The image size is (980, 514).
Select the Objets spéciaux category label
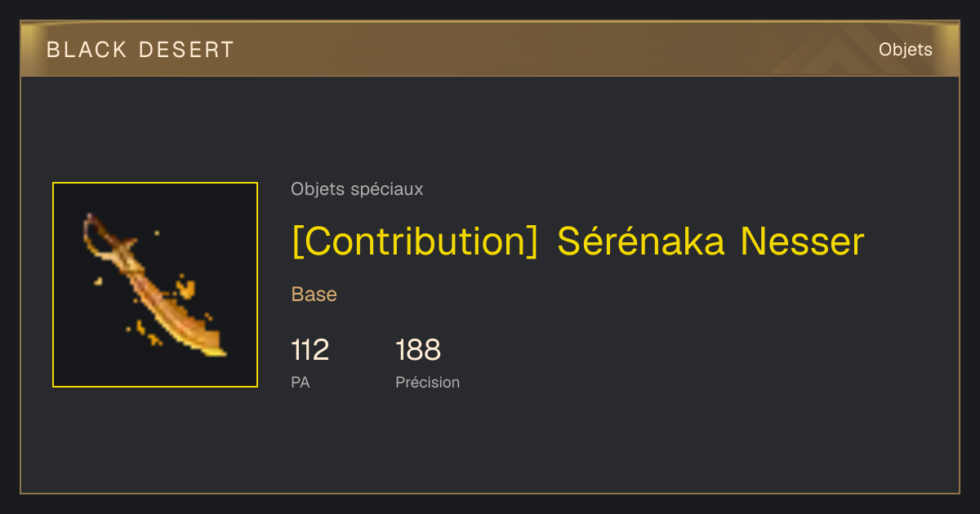[x=357, y=189]
